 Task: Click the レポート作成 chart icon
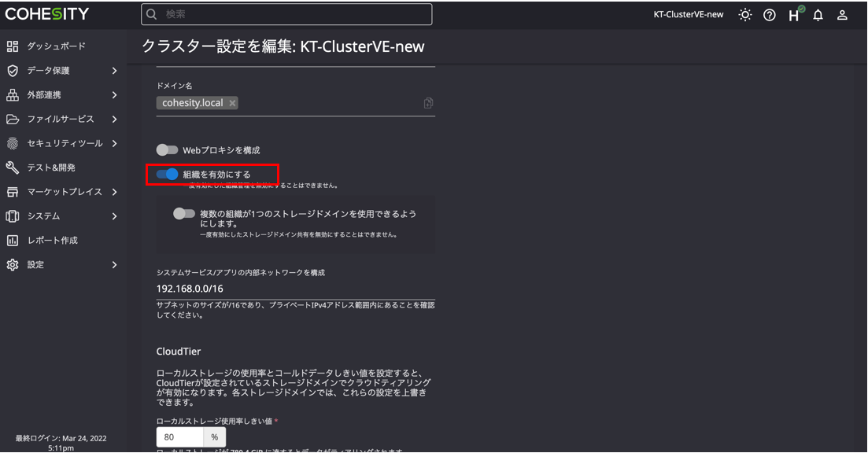(12, 240)
